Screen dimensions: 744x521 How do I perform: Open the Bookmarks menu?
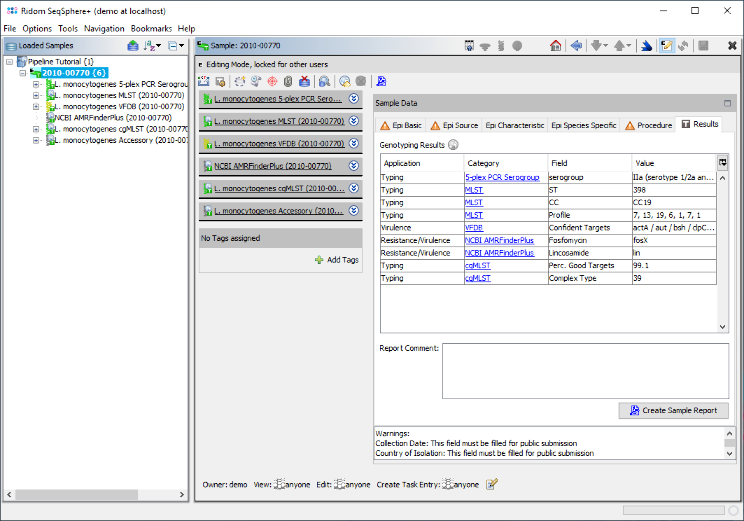pyautogui.click(x=151, y=28)
